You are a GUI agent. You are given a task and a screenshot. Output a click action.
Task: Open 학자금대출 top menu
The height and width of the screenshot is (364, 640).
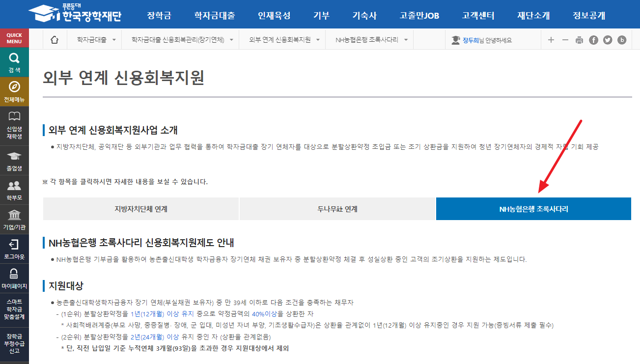(x=215, y=15)
